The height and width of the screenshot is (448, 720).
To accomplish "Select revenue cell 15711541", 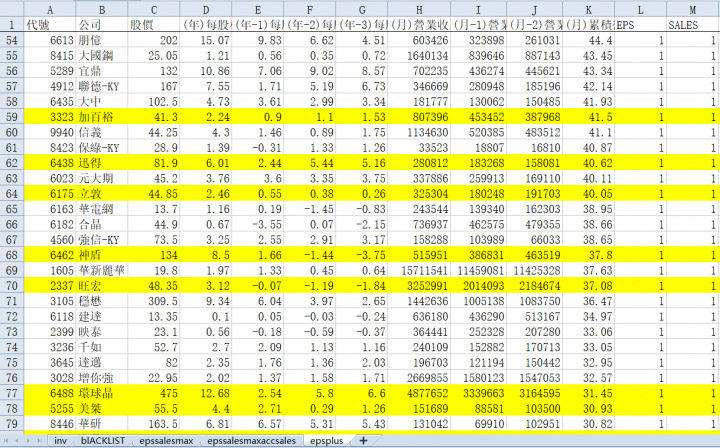I will click(419, 270).
